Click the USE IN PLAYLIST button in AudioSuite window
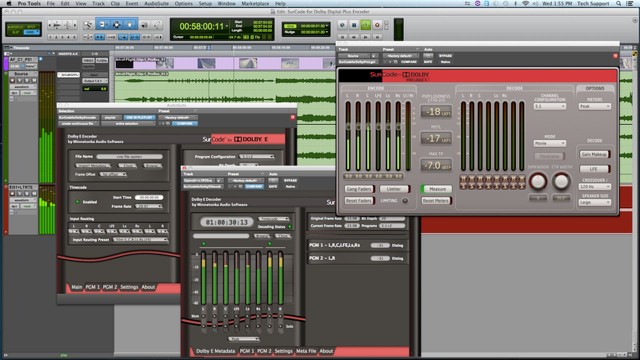Screen dimensions: 640x360 point(139,118)
